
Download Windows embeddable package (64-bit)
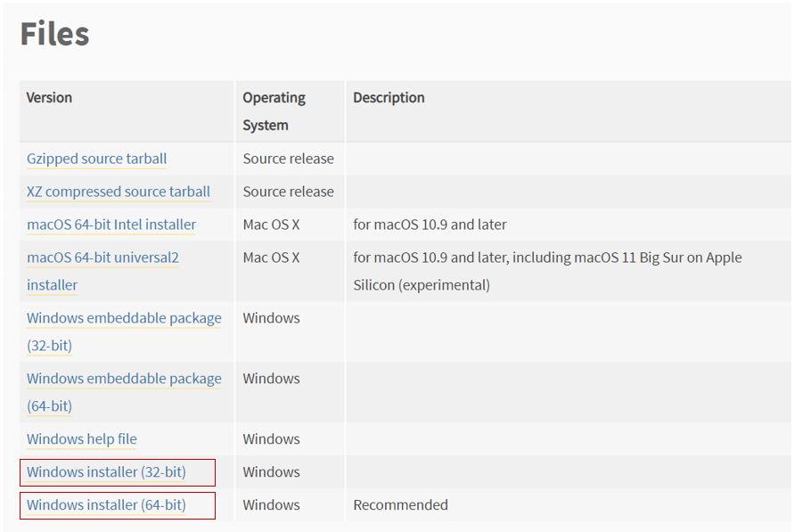coord(124,392)
